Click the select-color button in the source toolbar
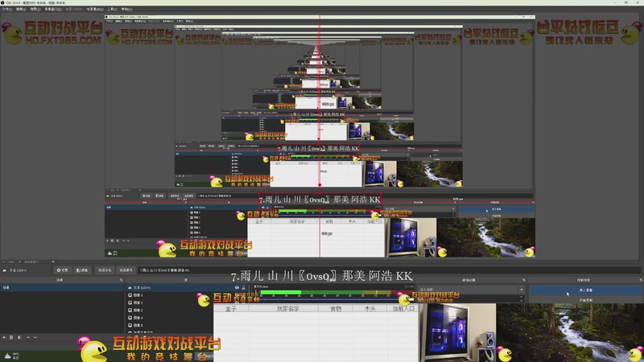 (x=126, y=270)
